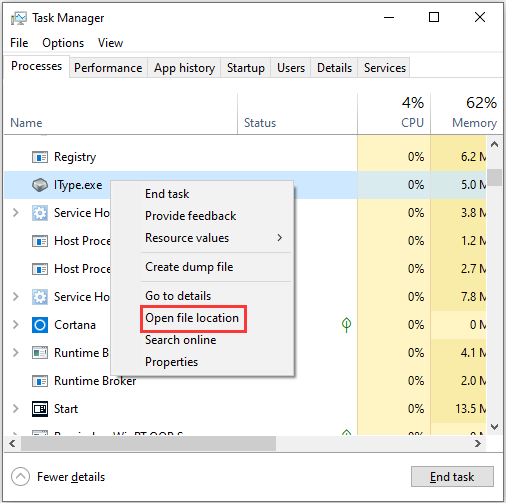This screenshot has width=506, height=503.
Task: Choose Open file location in context menu
Action: (193, 318)
